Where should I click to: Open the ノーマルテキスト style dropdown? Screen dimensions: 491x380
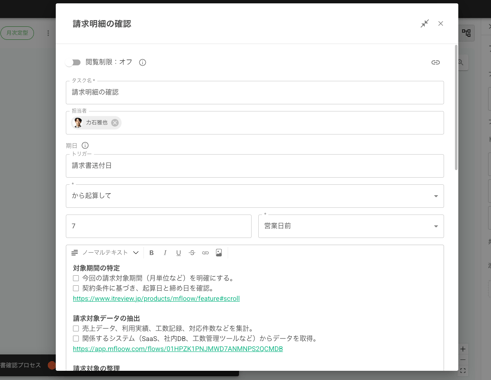(x=105, y=253)
